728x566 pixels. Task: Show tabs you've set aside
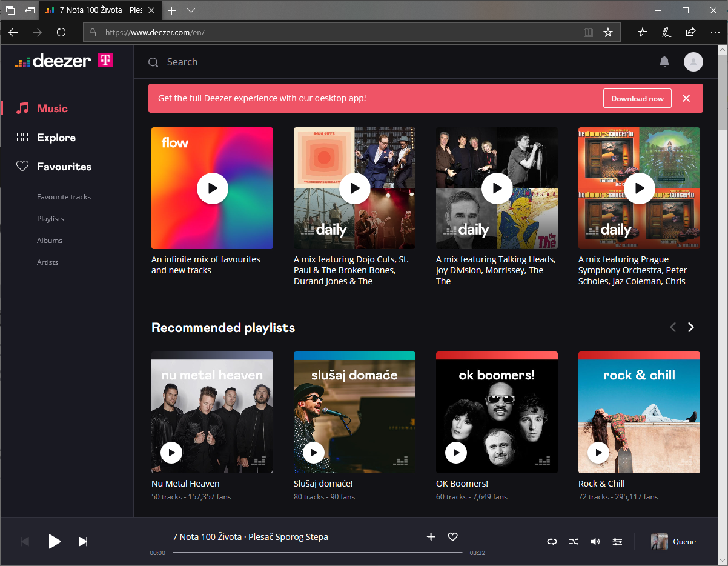[x=10, y=10]
